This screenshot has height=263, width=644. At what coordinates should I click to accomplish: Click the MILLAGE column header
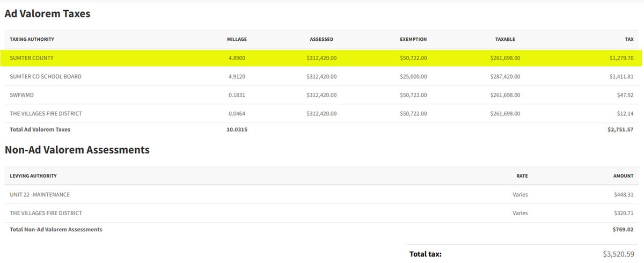click(x=237, y=40)
